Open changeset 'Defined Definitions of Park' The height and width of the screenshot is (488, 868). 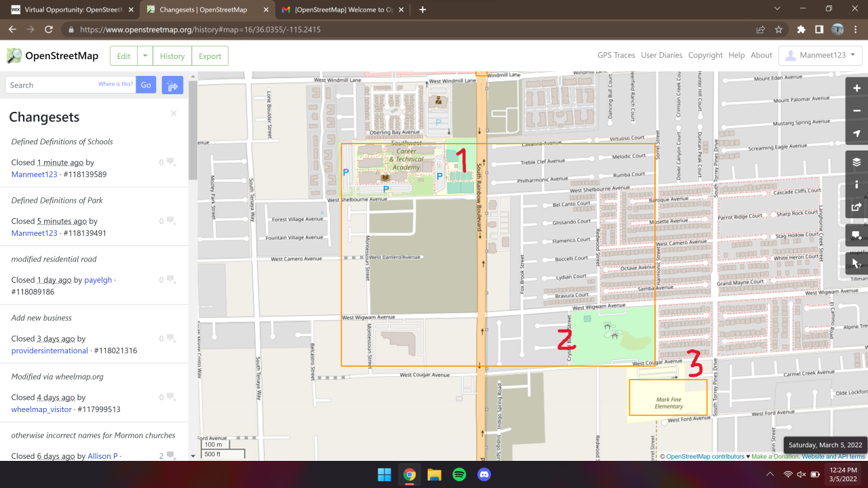[x=57, y=201]
